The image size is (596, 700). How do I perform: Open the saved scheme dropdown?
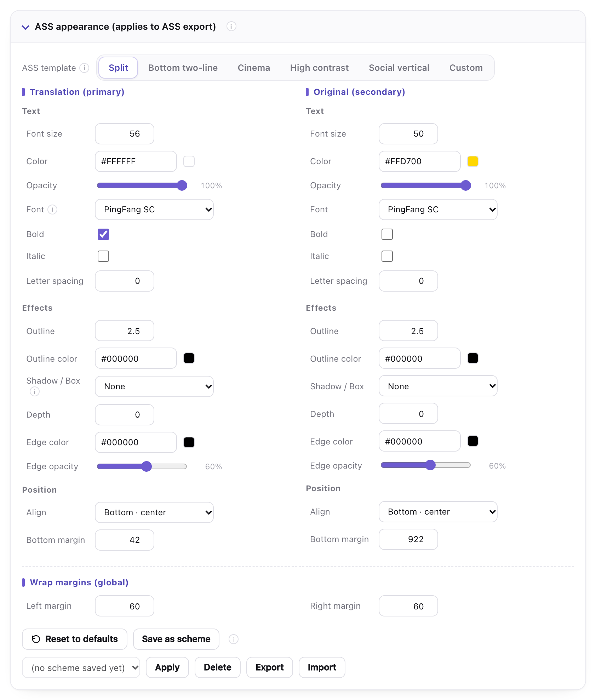pos(81,668)
